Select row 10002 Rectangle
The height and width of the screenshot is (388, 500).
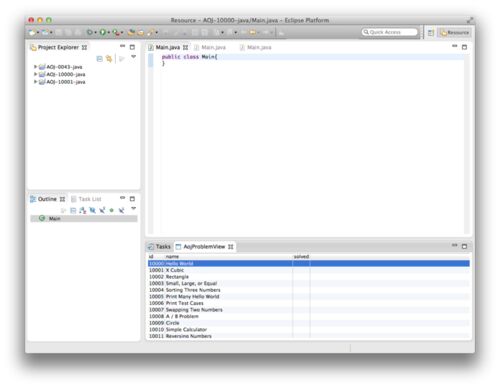[x=309, y=277]
